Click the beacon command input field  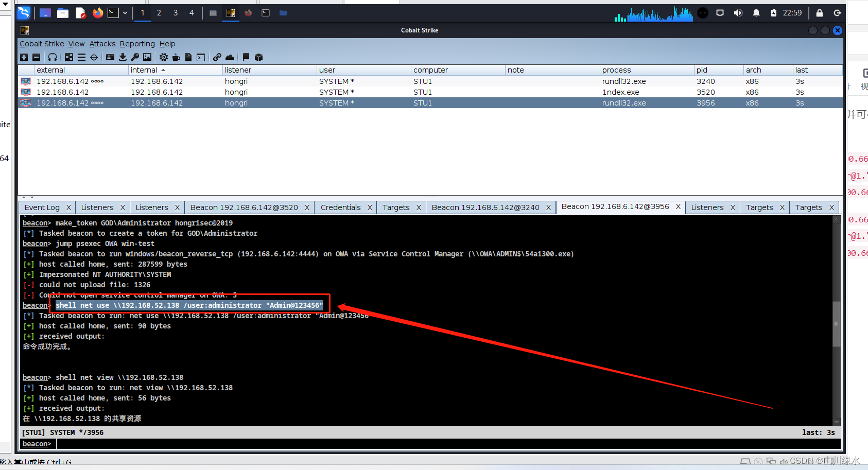pos(448,444)
